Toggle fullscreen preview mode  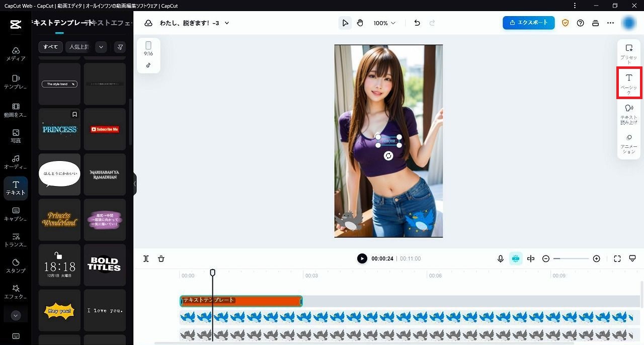[617, 258]
